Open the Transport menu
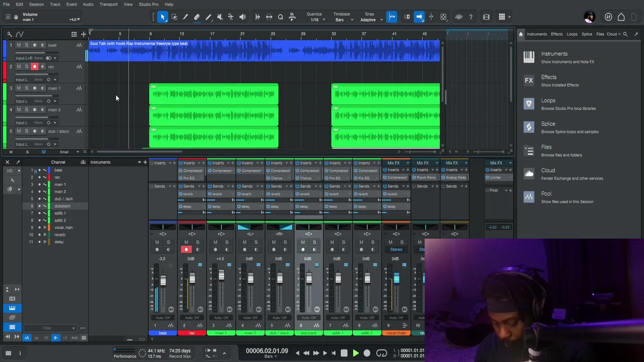Viewport: 644px width, 362px height. pyautogui.click(x=109, y=4)
